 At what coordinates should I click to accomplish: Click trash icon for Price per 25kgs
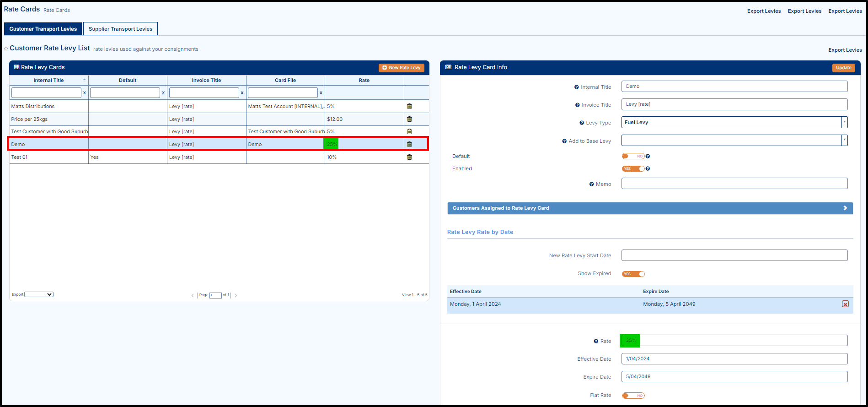(x=409, y=119)
